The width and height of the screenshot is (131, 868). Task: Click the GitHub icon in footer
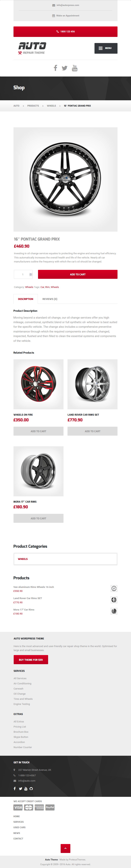[x=31, y=789]
